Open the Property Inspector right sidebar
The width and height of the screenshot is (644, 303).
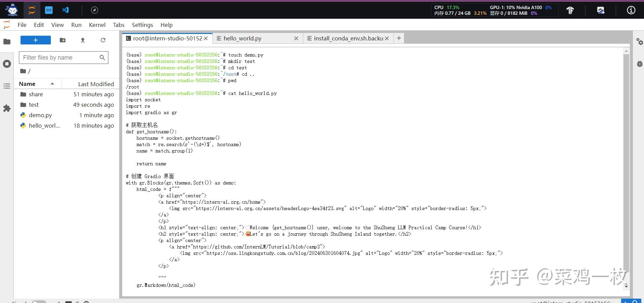click(x=639, y=41)
